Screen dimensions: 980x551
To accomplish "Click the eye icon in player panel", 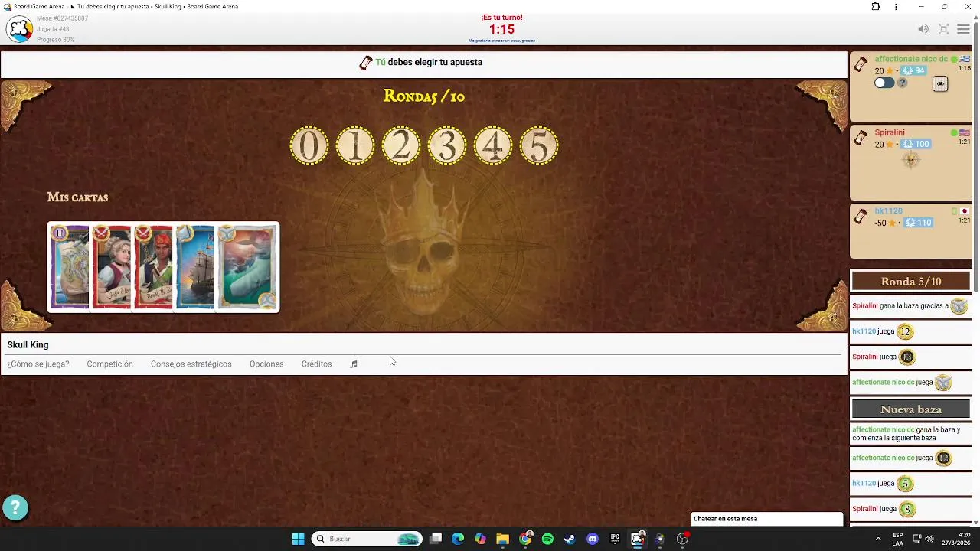I will click(940, 83).
